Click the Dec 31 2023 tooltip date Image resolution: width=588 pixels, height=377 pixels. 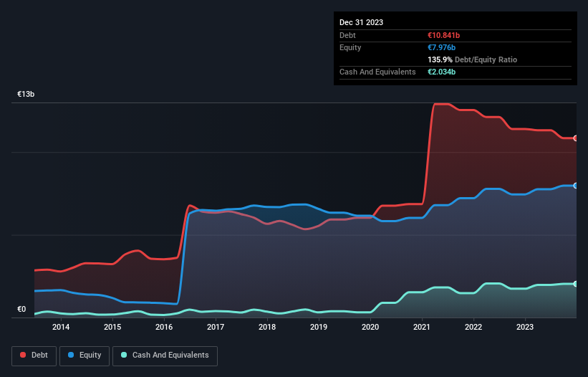coord(361,22)
